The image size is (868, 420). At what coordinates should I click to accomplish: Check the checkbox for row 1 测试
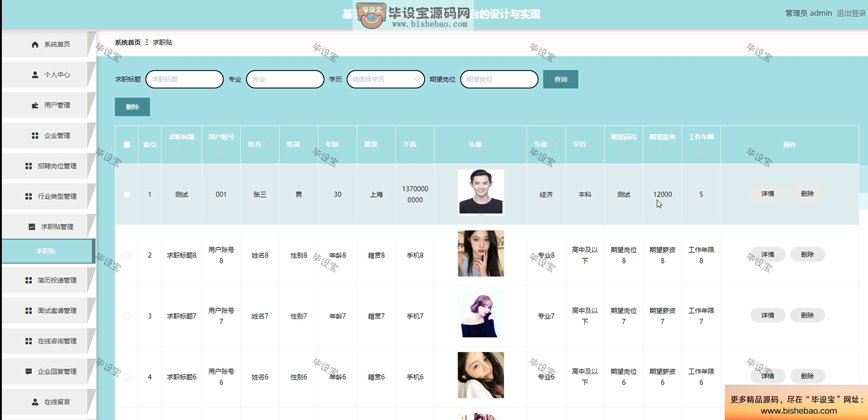pyautogui.click(x=127, y=195)
